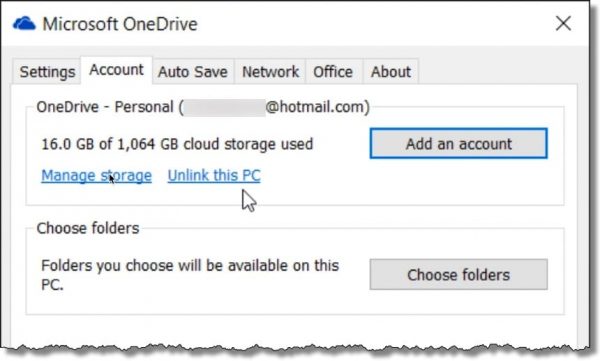Viewport: 600px width, 361px height.
Task: Click the Choose folders button
Action: pos(458,274)
